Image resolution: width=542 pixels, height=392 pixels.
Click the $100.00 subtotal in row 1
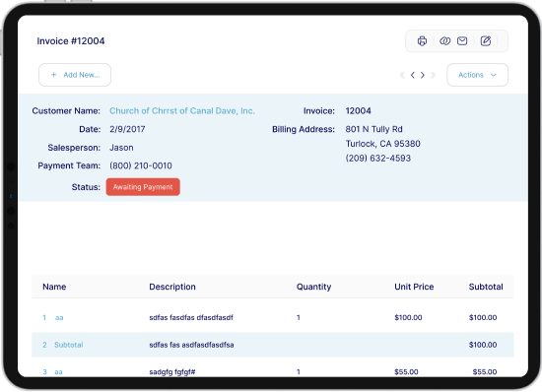tap(483, 317)
